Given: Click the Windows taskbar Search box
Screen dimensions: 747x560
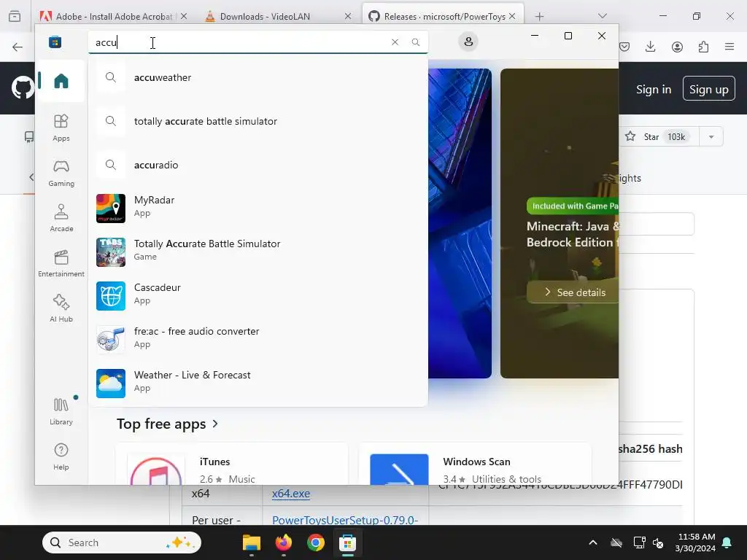Looking at the screenshot, I should click(x=122, y=542).
